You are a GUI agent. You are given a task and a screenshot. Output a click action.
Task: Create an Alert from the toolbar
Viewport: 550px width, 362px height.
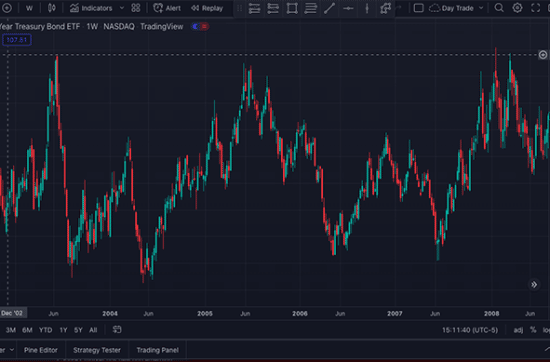[167, 8]
